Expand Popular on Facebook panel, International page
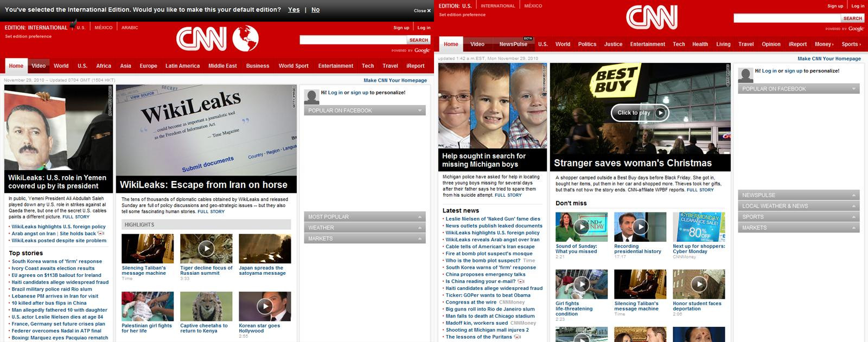The image size is (868, 342). point(365,111)
